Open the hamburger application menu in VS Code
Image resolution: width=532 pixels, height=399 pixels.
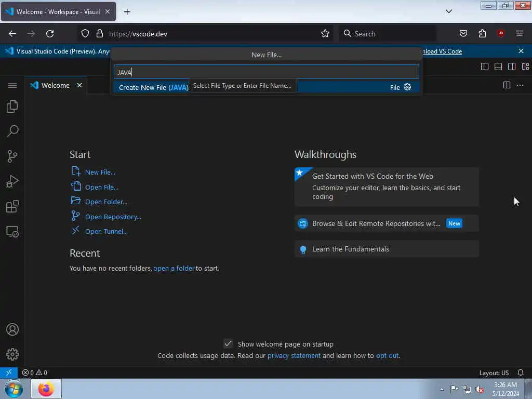pyautogui.click(x=12, y=85)
